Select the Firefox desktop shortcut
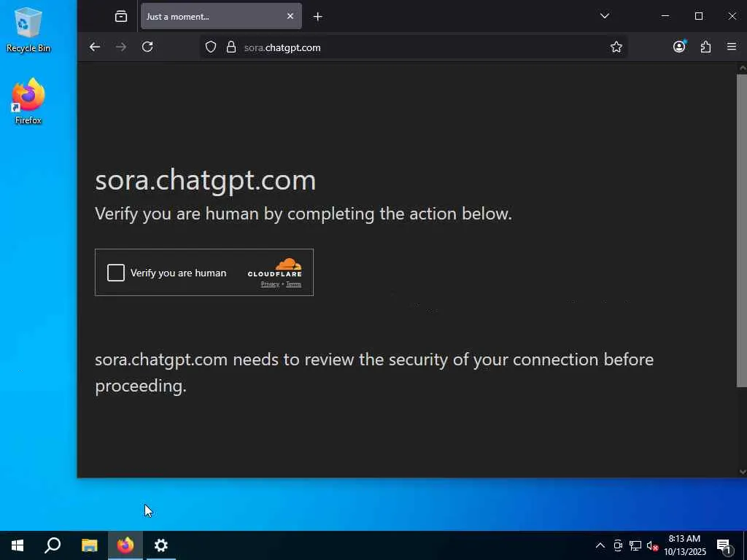 click(28, 101)
